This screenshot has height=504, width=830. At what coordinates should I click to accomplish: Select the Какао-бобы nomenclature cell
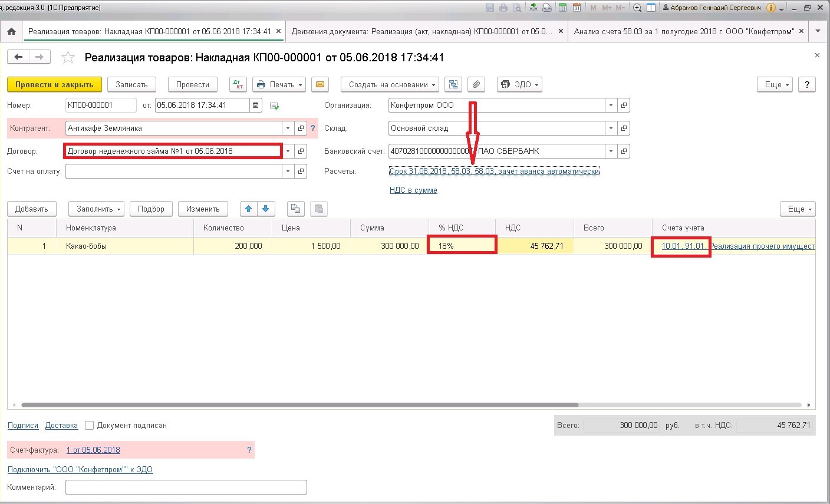tap(125, 246)
